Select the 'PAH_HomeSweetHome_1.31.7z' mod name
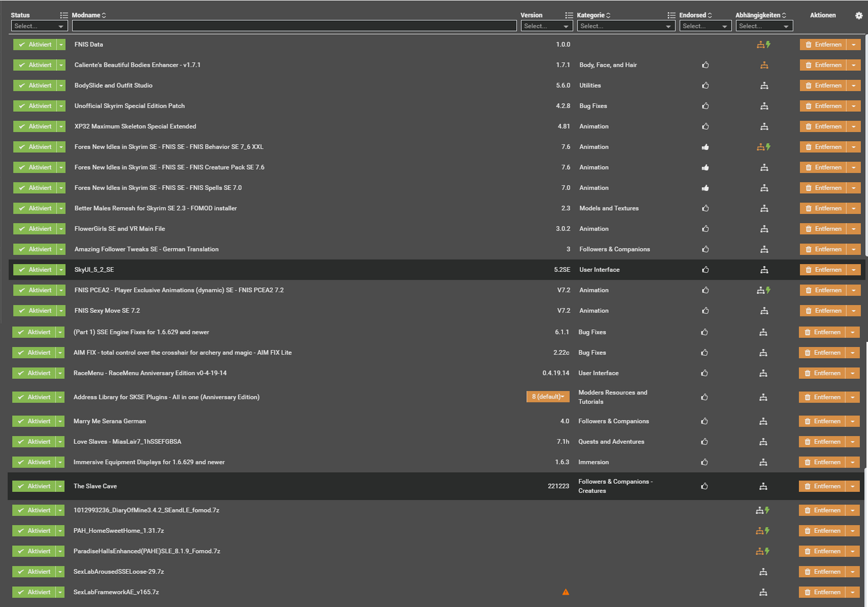The width and height of the screenshot is (868, 607). coord(119,531)
